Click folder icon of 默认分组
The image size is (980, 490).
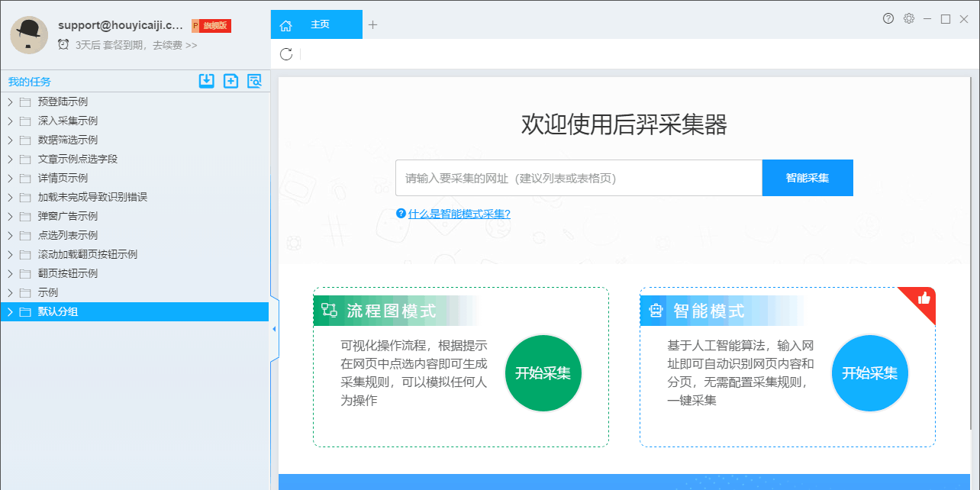tap(25, 311)
